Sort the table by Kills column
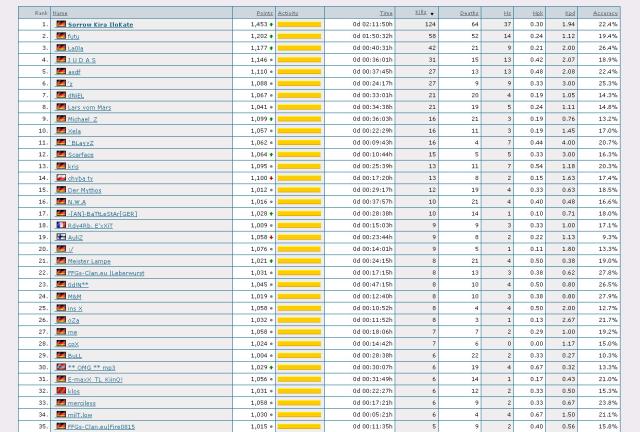640x432 pixels. (420, 13)
